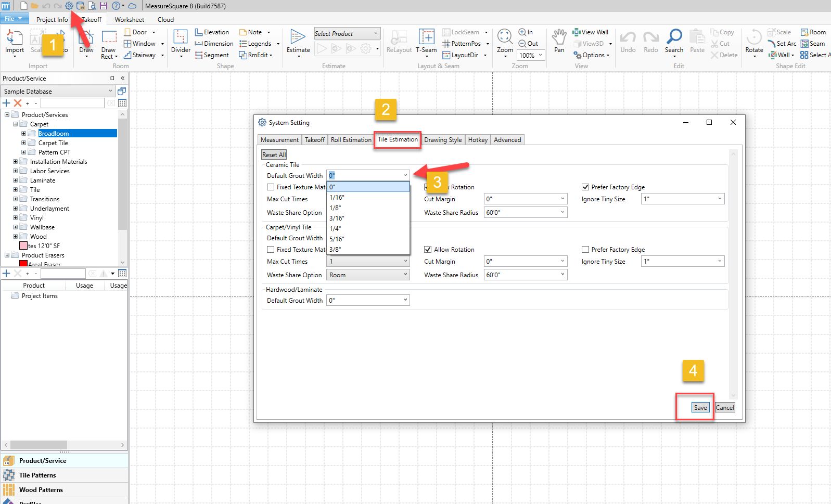Switch to the Advanced settings tab
The width and height of the screenshot is (831, 504).
(507, 140)
